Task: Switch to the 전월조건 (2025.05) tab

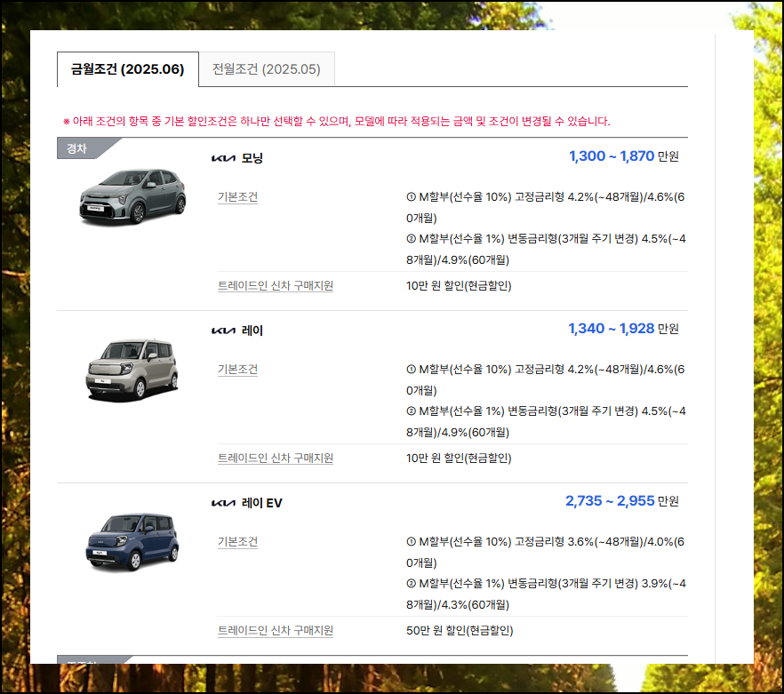Action: [267, 69]
